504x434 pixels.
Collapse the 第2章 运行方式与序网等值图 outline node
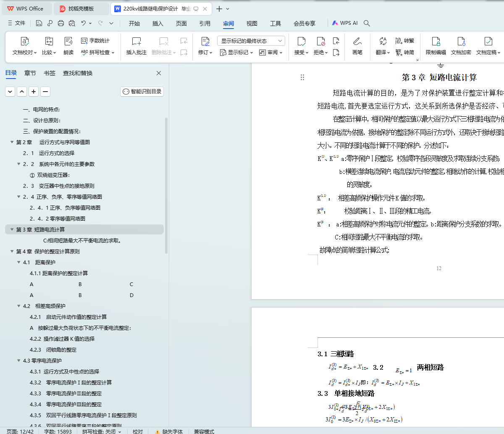tap(12, 142)
